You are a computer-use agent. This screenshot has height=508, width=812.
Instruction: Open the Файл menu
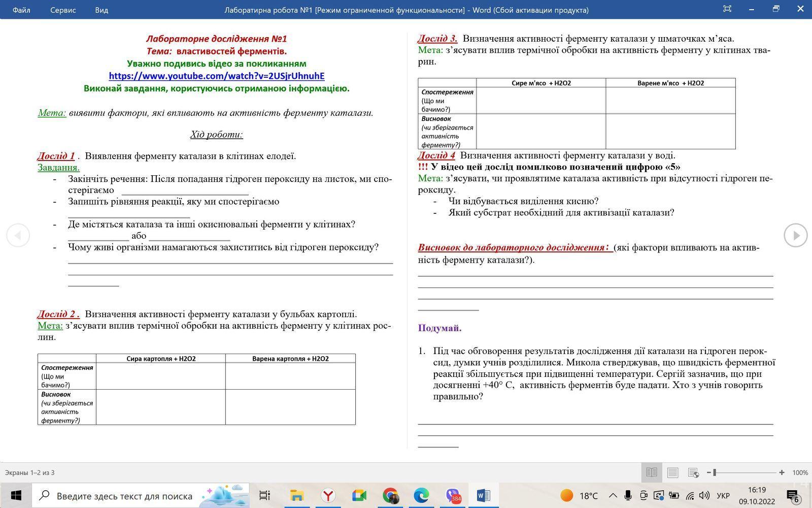(x=21, y=10)
